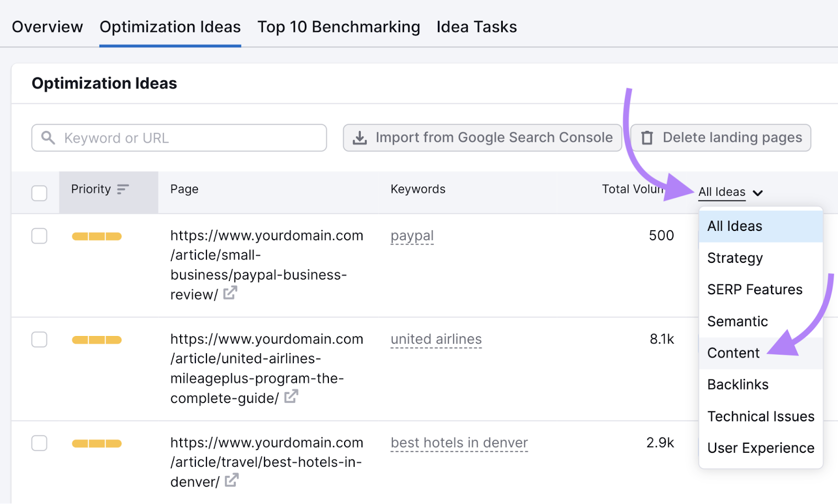This screenshot has height=504, width=838.
Task: Click the sort icon next to Priority
Action: (x=123, y=189)
